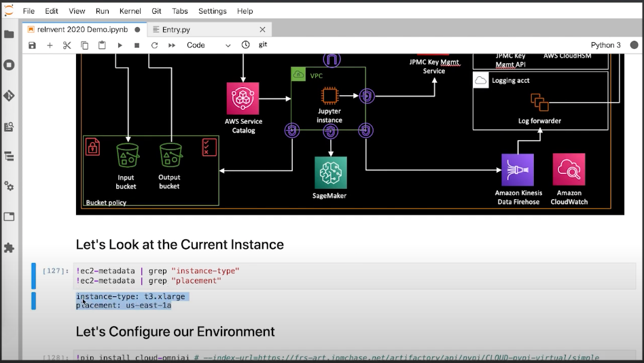This screenshot has width=644, height=363.
Task: Collapse the instance-type output area
Action: (x=33, y=301)
